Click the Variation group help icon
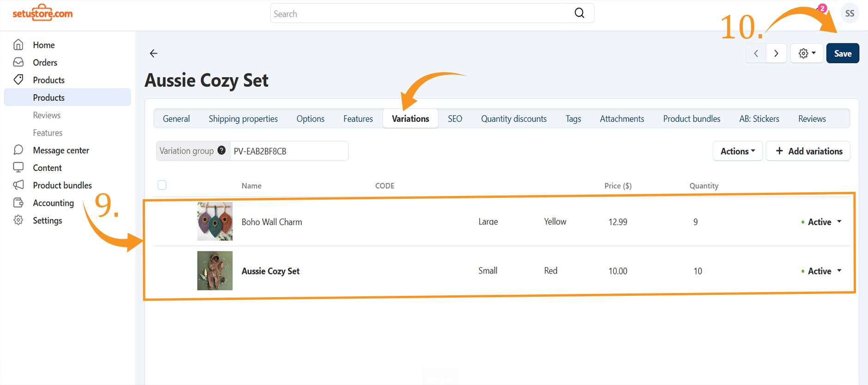868x385 pixels. [x=222, y=150]
